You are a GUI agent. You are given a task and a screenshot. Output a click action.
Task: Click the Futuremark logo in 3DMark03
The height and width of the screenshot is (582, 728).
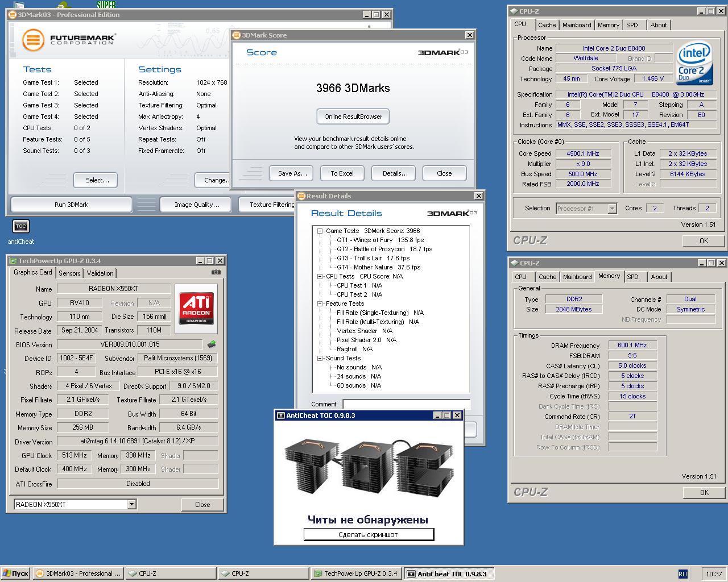click(x=69, y=40)
